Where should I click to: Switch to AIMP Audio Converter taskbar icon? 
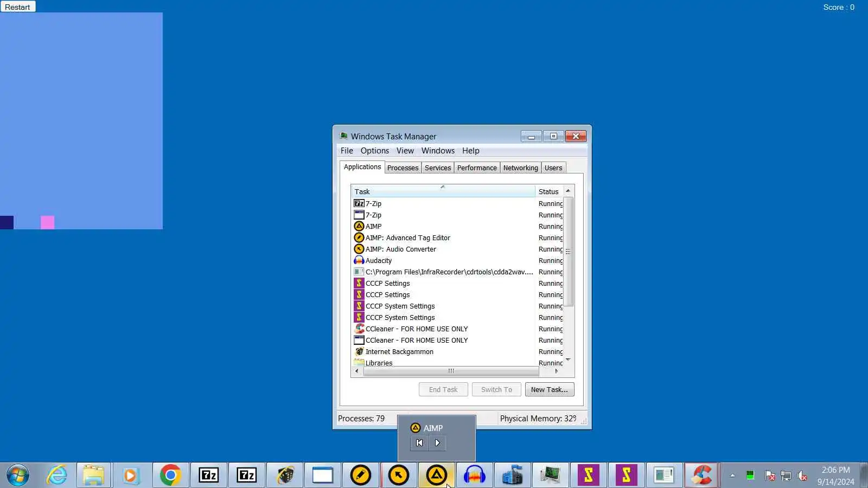[x=399, y=476]
